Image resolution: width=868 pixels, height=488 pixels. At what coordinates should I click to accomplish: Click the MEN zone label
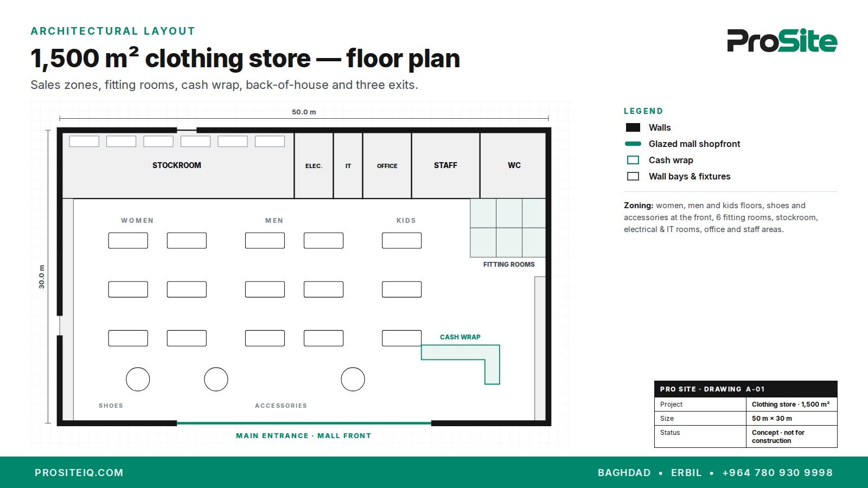[274, 221]
